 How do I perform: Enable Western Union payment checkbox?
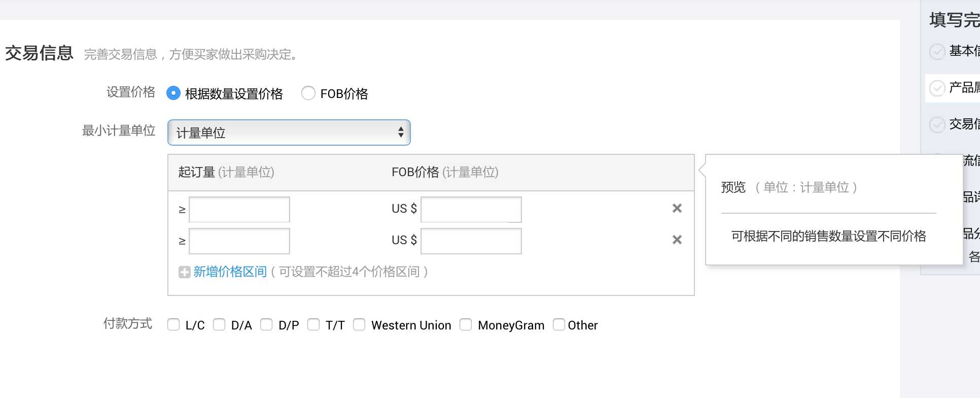[359, 324]
